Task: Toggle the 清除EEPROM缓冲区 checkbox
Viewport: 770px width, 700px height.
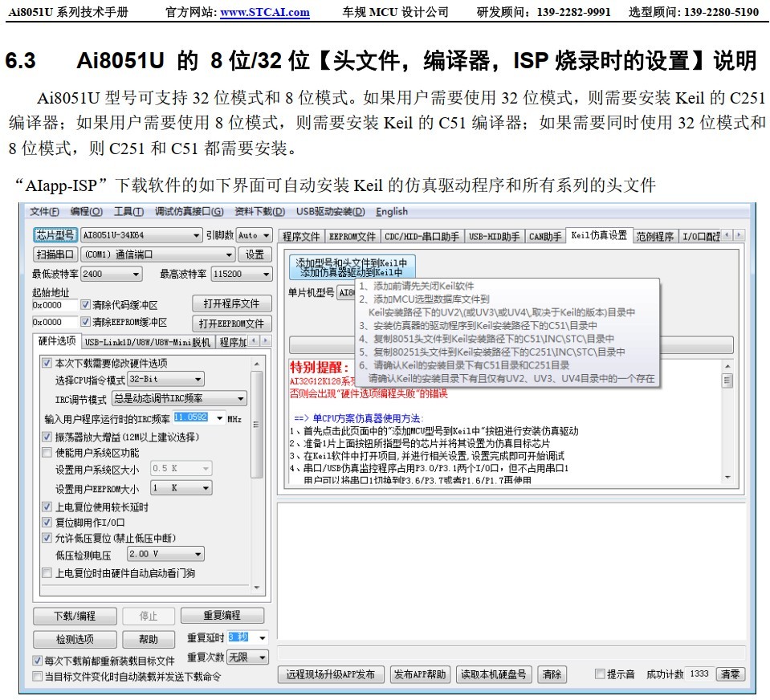Action: pos(86,322)
